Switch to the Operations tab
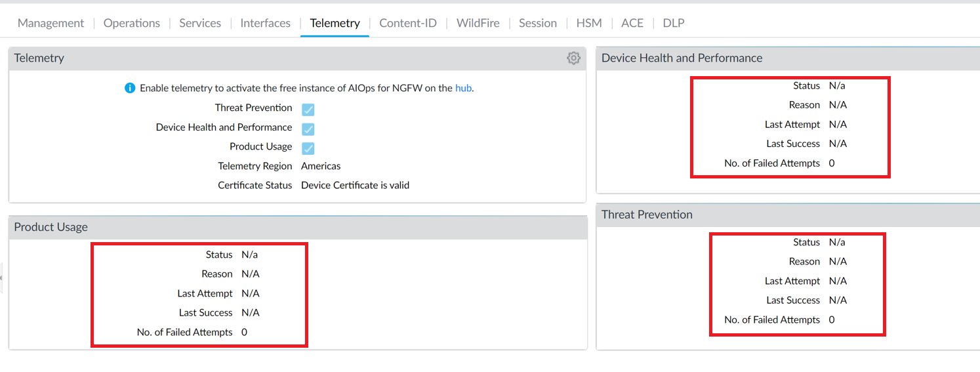Image resolution: width=980 pixels, height=372 pixels. [132, 23]
